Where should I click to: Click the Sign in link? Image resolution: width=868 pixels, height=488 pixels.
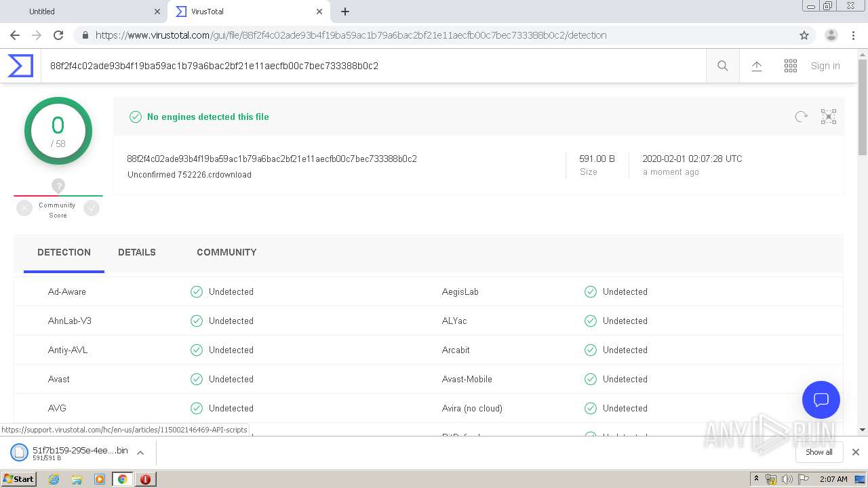point(825,66)
